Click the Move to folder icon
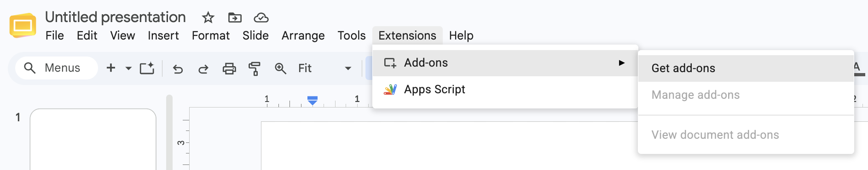Screen dimensions: 868x170 [x=235, y=18]
